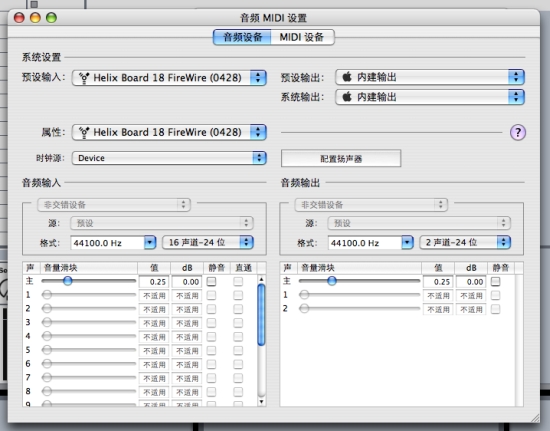Open the 系统输出 内建输出 dropdown
The height and width of the screenshot is (431, 550).
pyautogui.click(x=430, y=97)
